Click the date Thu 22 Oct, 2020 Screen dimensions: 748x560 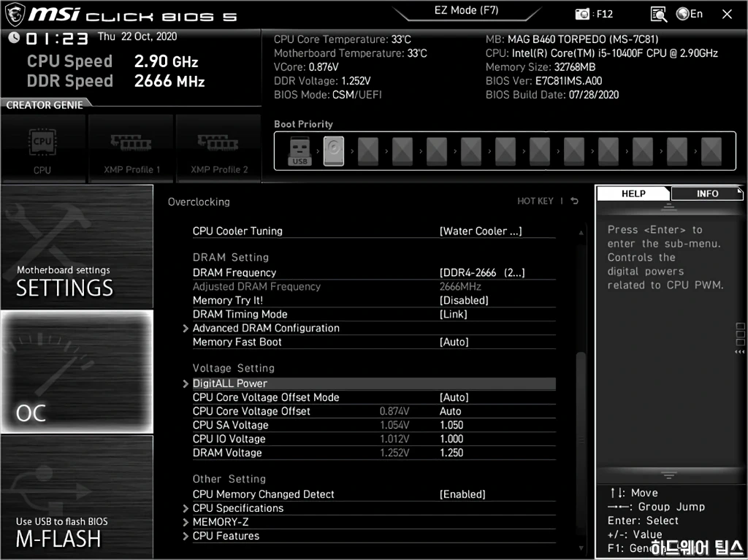point(137,37)
